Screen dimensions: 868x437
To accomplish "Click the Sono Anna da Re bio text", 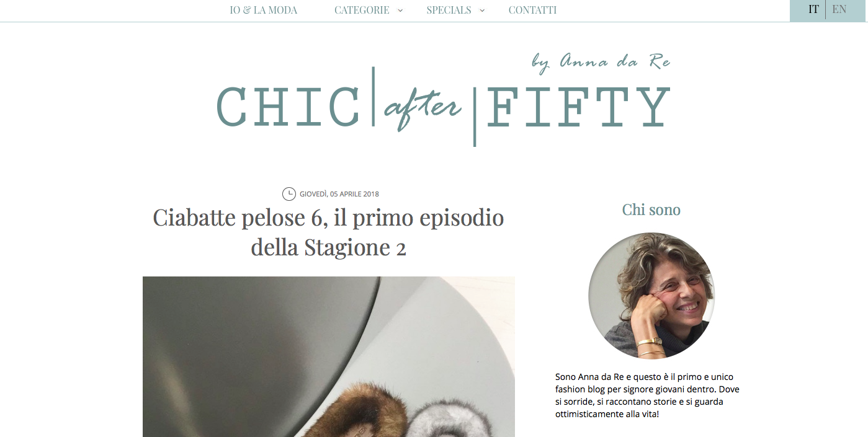I will tap(647, 395).
